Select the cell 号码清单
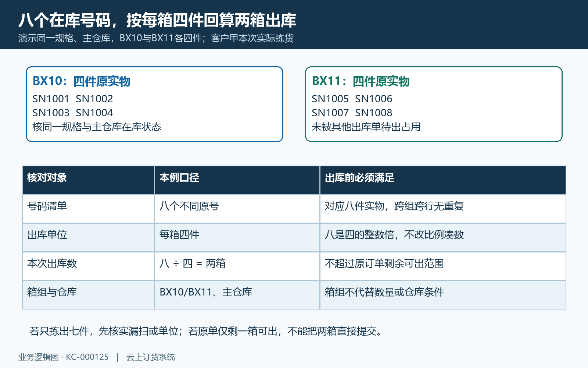588x368 pixels. click(88, 209)
